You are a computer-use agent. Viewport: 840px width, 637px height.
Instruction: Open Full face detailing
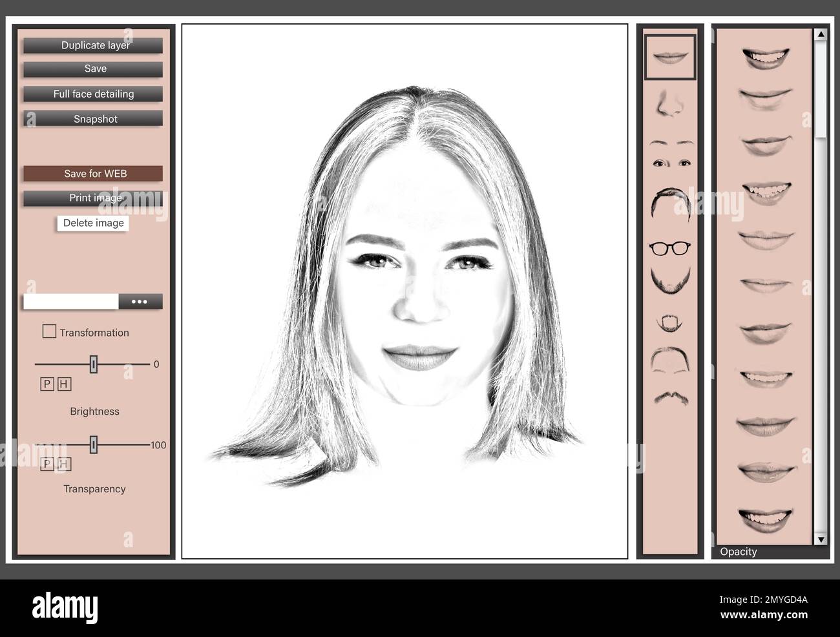tap(93, 94)
